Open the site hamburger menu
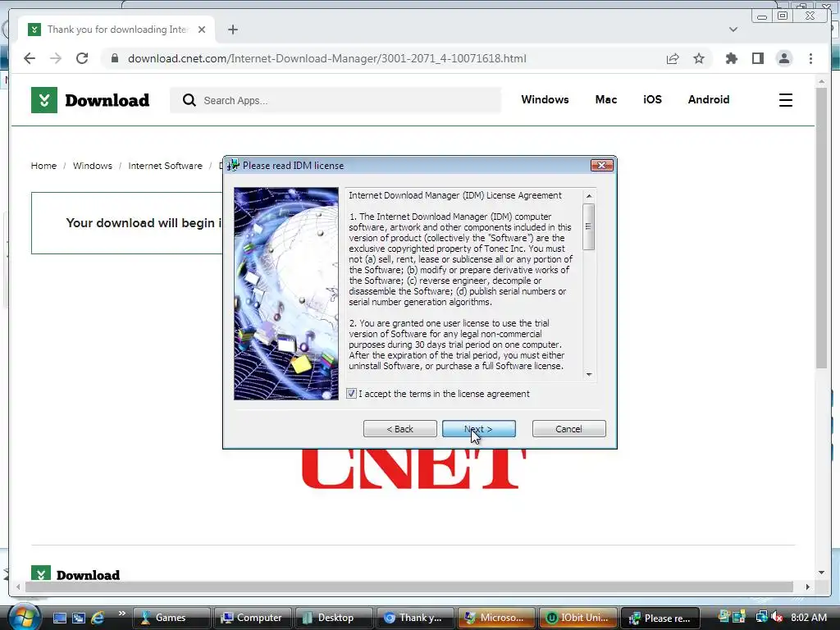 click(x=785, y=100)
